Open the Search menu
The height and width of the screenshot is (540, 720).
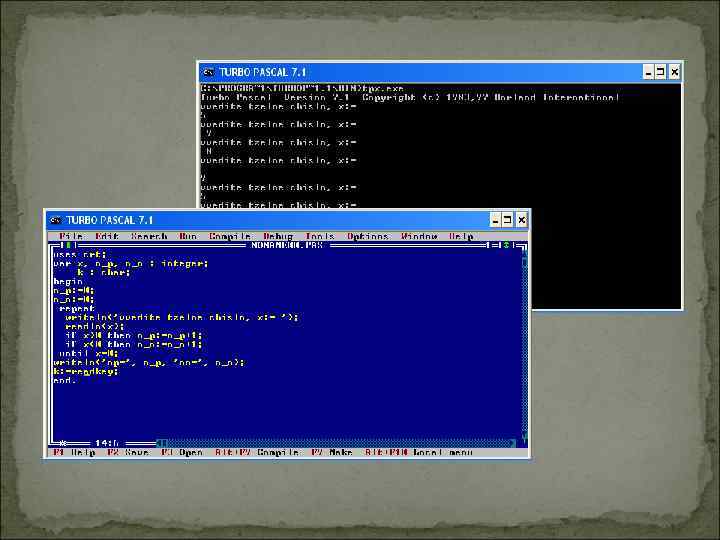coord(149,236)
